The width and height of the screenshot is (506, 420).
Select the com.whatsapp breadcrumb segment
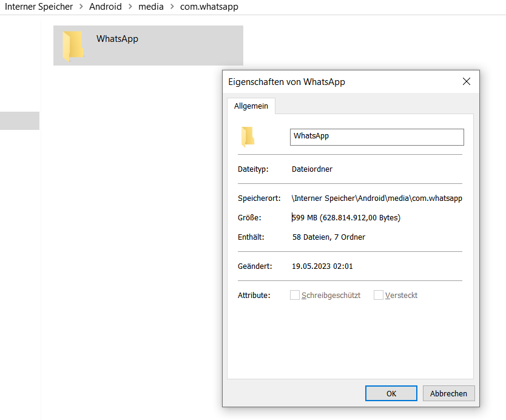209,7
